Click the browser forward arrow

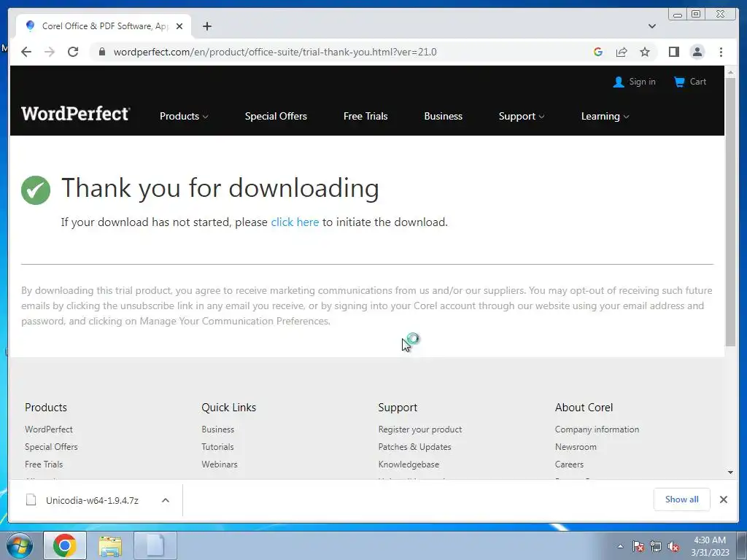pyautogui.click(x=50, y=52)
